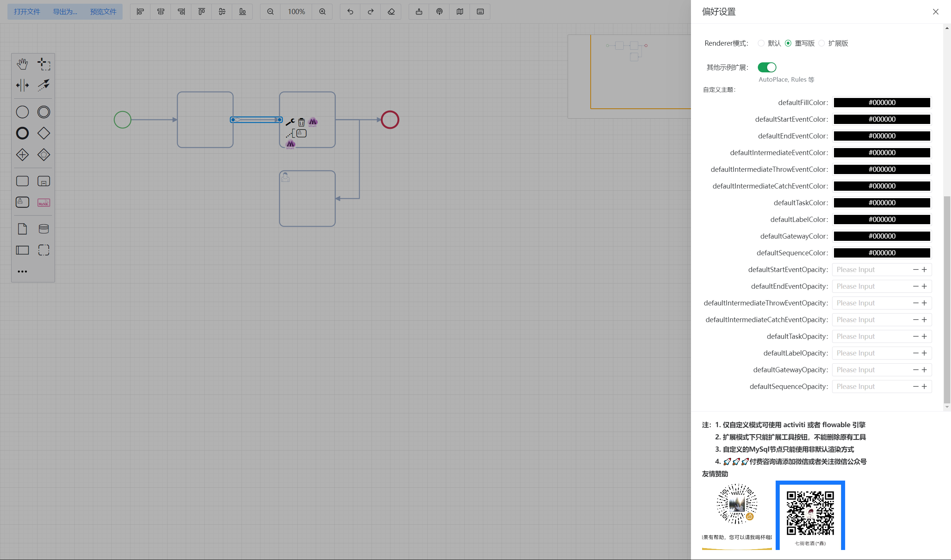Image resolution: width=951 pixels, height=560 pixels.
Task: Click the 预览文件 button
Action: click(103, 12)
